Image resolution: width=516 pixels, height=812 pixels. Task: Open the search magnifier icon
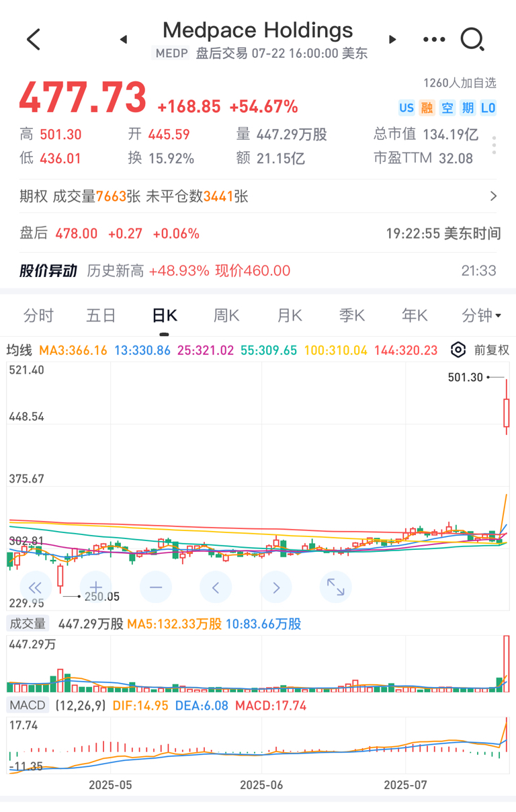click(472, 40)
